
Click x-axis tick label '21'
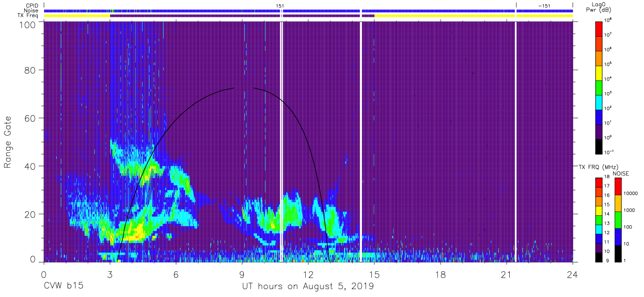(x=507, y=275)
